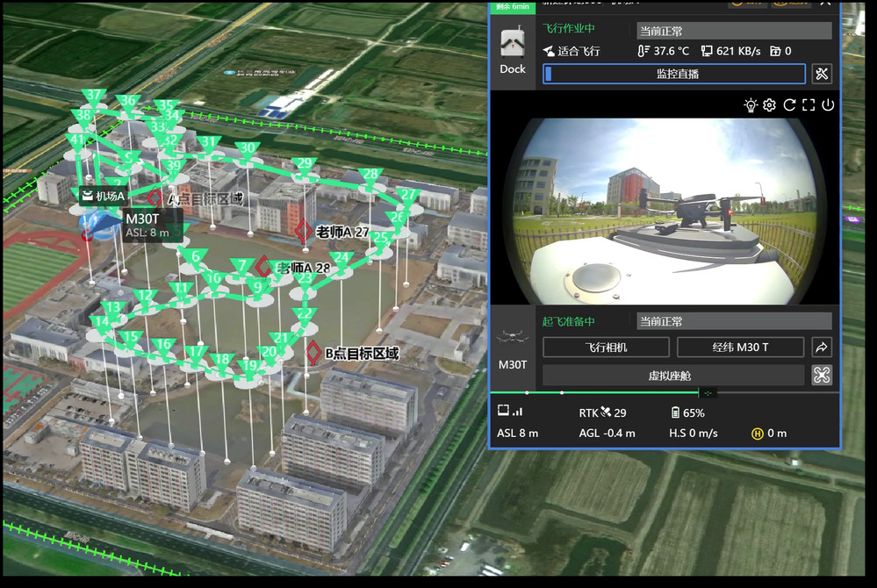877x588 pixels.
Task: Click the dock 当前正常 status field
Action: pos(733,31)
